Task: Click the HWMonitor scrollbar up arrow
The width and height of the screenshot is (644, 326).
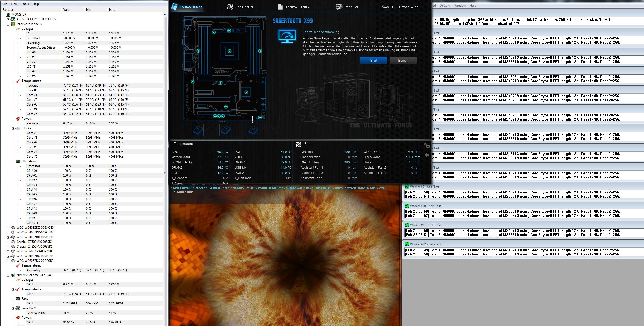Action: click(x=165, y=15)
